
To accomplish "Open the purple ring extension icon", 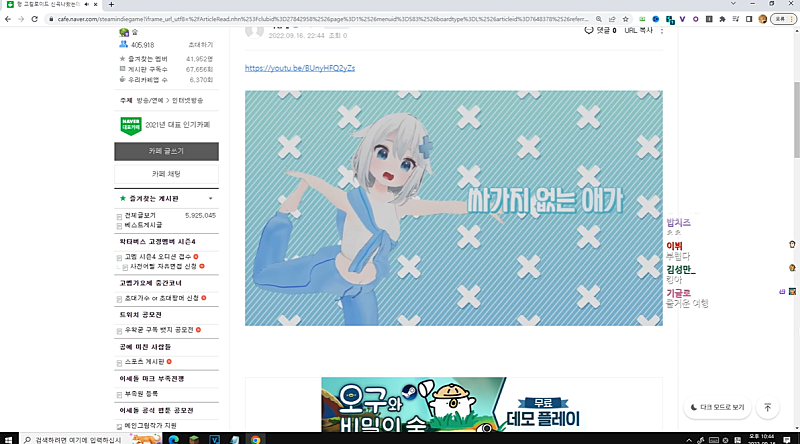I will 695,19.
